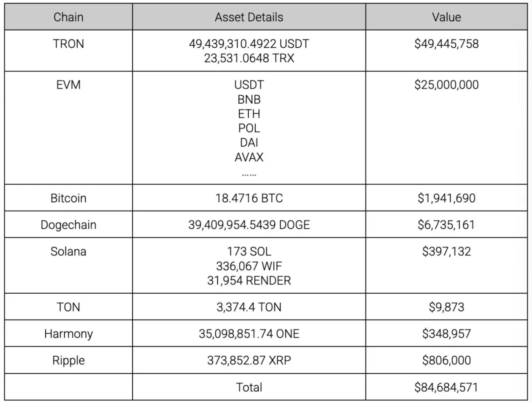Select AVAX in the EVM asset list
This screenshot has width=532, height=403.
249,157
